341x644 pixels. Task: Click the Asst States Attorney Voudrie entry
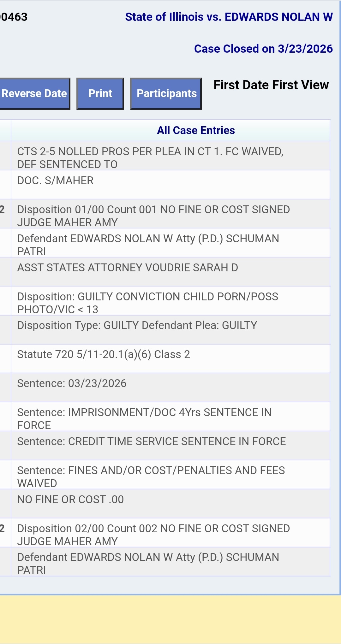click(128, 268)
